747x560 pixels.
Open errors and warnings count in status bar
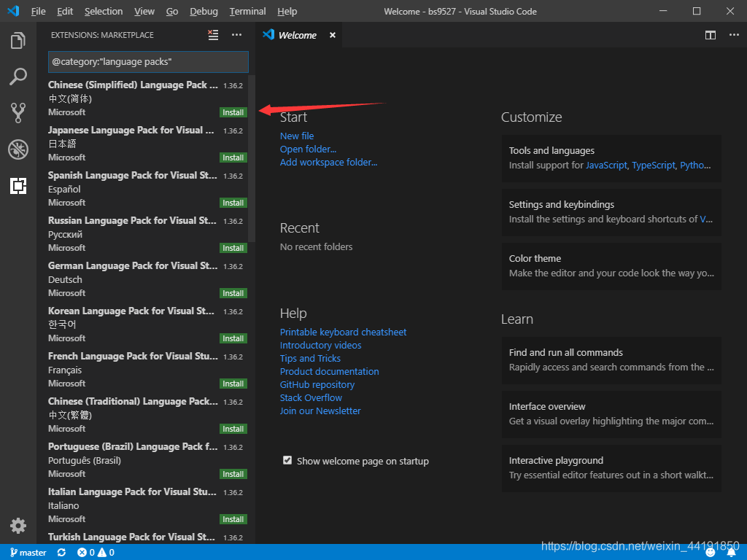click(96, 553)
